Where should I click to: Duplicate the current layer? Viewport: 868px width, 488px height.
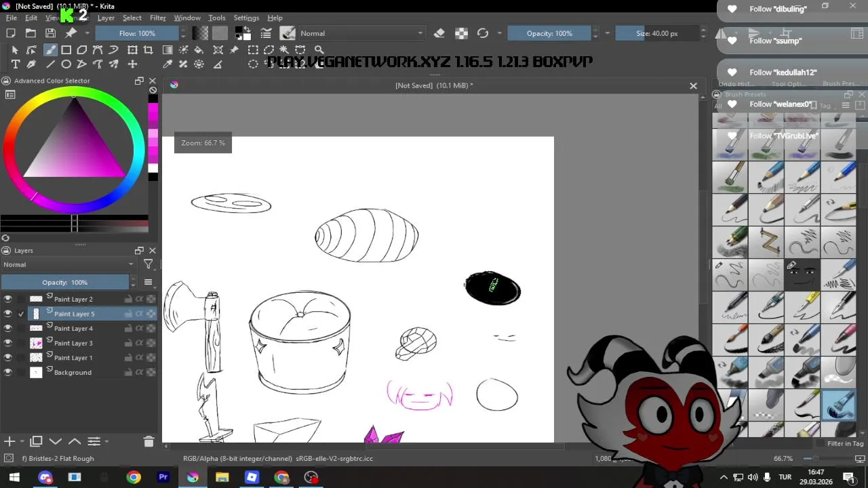pos(37,442)
